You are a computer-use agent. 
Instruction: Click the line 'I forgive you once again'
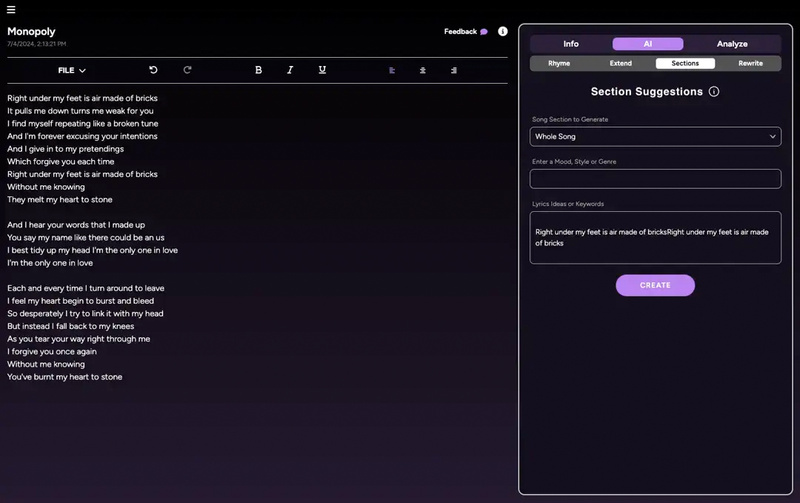52,351
